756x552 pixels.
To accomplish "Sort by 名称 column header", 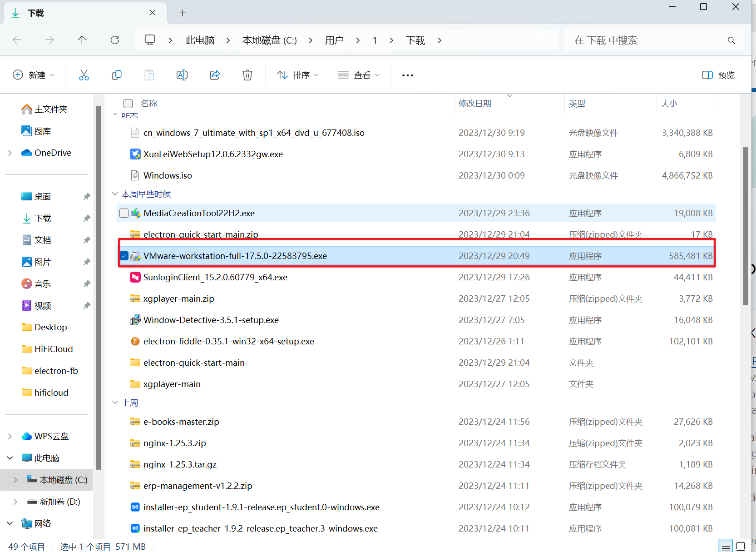I will (149, 104).
